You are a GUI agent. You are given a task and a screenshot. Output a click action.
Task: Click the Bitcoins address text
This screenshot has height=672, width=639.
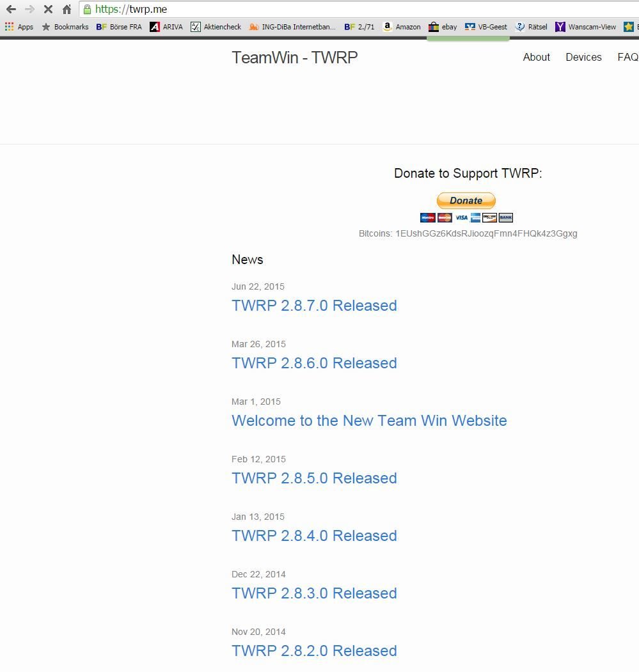click(468, 233)
